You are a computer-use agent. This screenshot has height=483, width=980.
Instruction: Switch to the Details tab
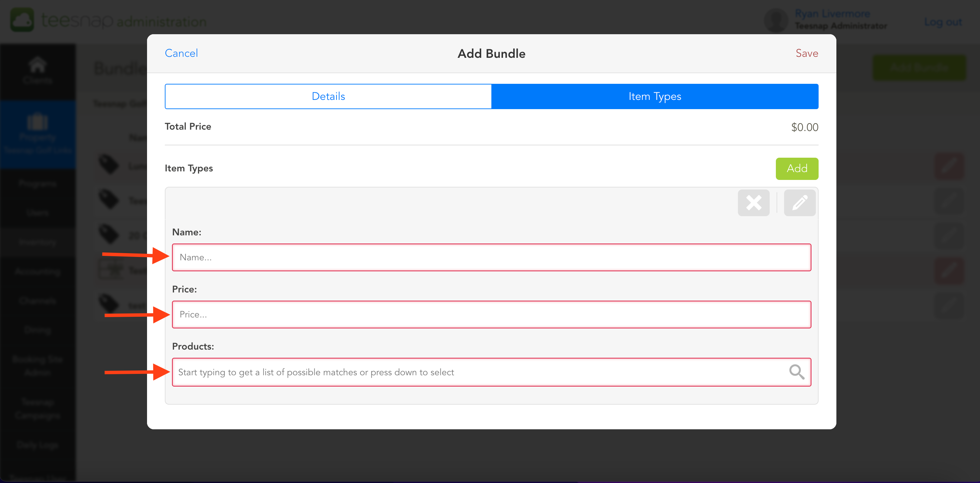pos(328,96)
